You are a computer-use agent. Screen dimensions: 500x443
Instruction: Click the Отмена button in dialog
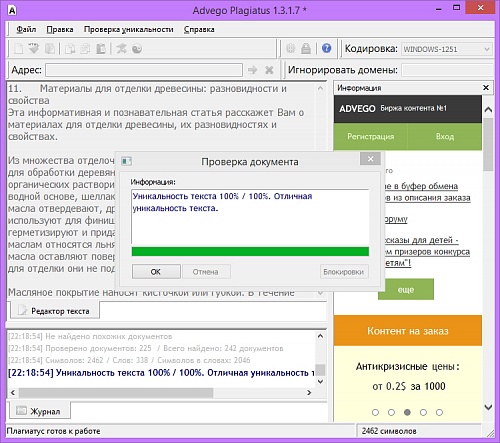[206, 272]
